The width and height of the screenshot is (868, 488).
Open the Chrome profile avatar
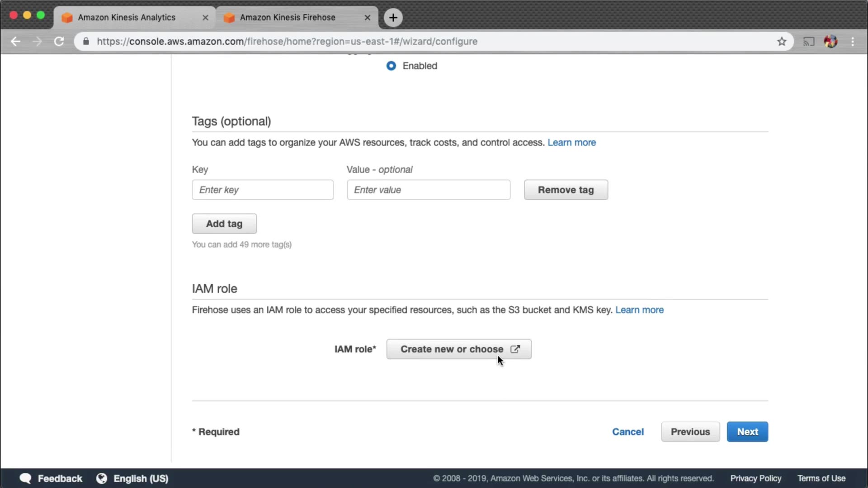tap(830, 42)
